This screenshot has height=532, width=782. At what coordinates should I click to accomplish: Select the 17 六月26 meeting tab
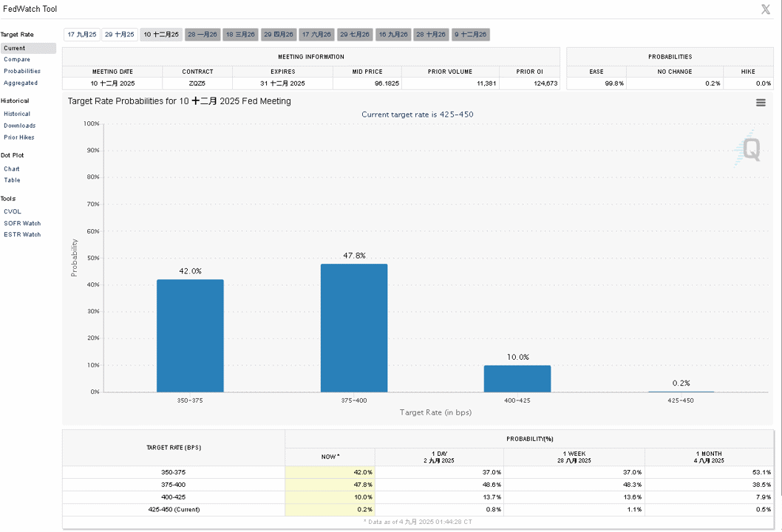pos(316,35)
